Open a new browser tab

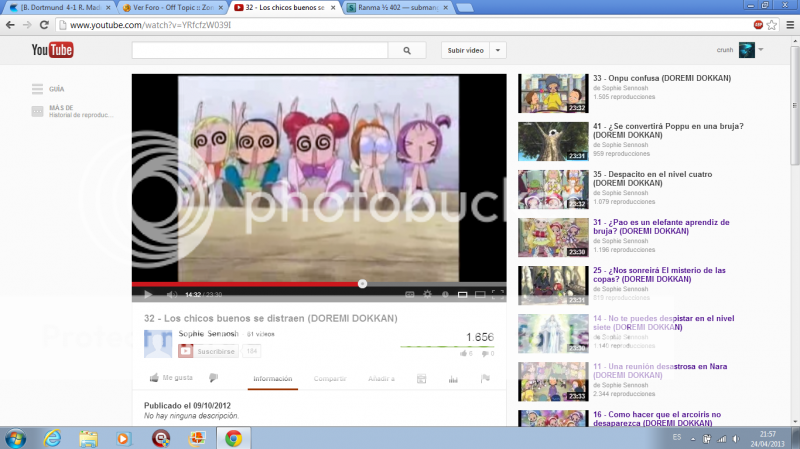coord(464,8)
